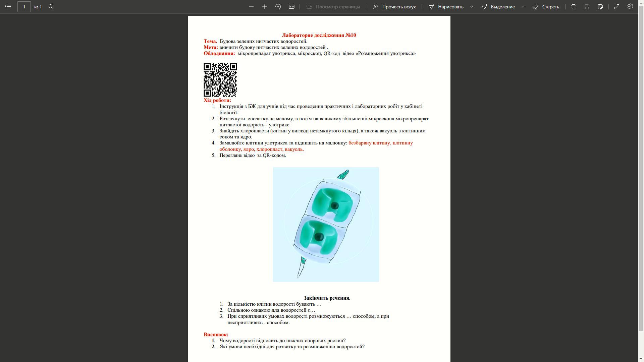Screen dimensions: 644x362
Task: Click the ulothrix cell illustration
Action: click(x=326, y=225)
